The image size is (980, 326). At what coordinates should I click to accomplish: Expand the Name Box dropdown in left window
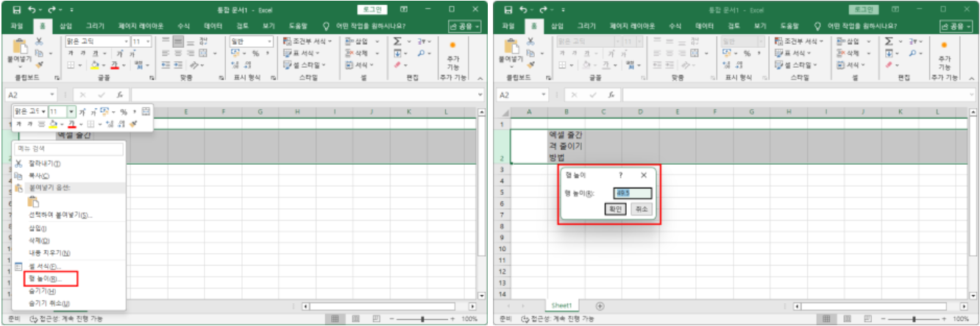pyautogui.click(x=52, y=95)
